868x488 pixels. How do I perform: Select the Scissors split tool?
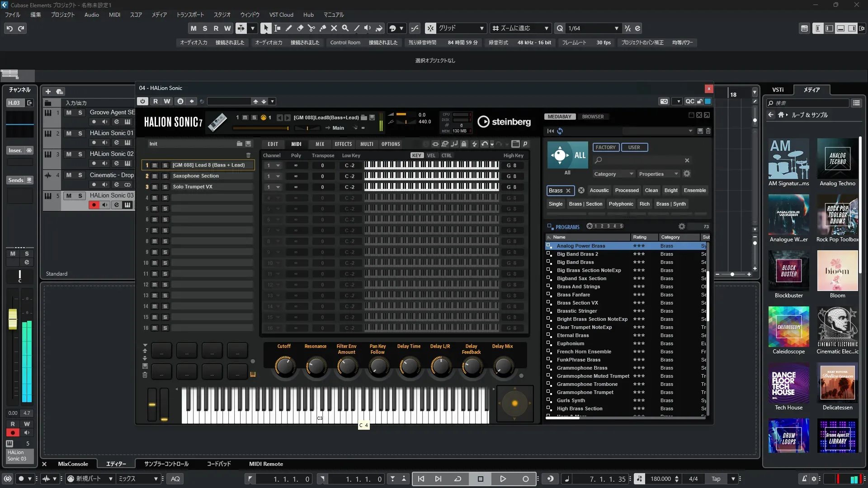click(311, 28)
